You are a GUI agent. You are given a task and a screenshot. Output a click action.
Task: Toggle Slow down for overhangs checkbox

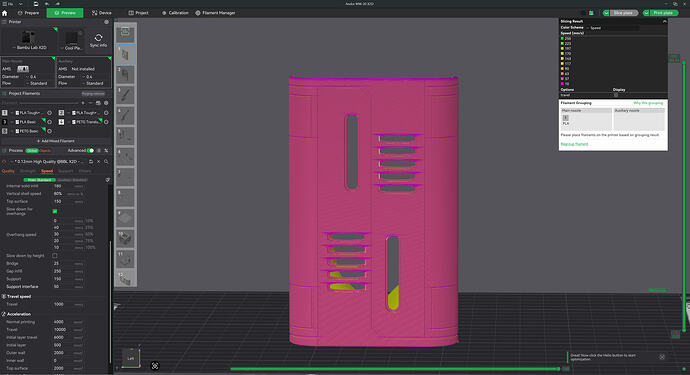pos(55,212)
